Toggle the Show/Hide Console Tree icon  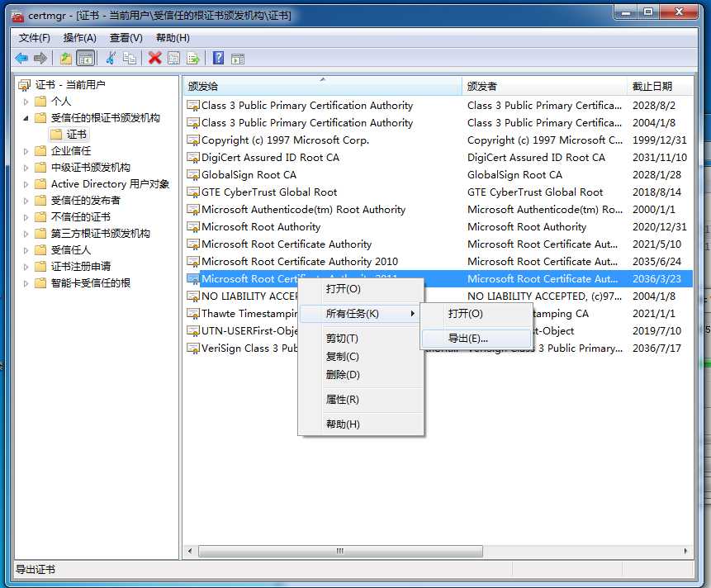[85, 58]
